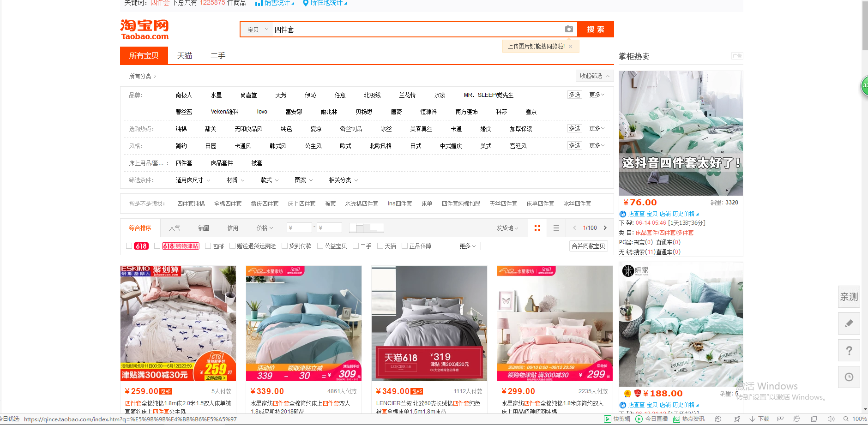
Task: Open the question mark help icon
Action: 849,351
